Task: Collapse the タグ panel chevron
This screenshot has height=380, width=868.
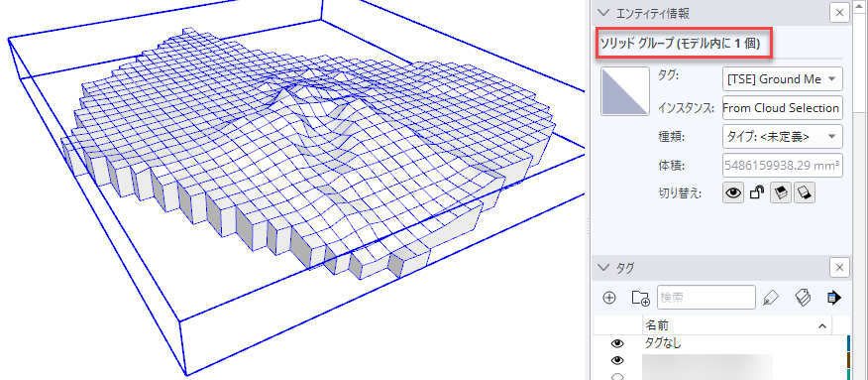Action: (604, 268)
